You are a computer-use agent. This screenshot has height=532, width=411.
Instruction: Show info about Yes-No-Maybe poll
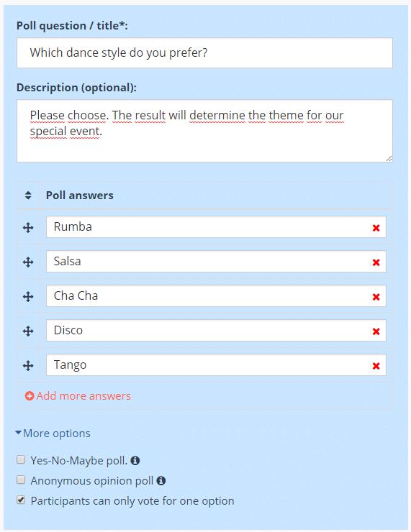pyautogui.click(x=135, y=460)
